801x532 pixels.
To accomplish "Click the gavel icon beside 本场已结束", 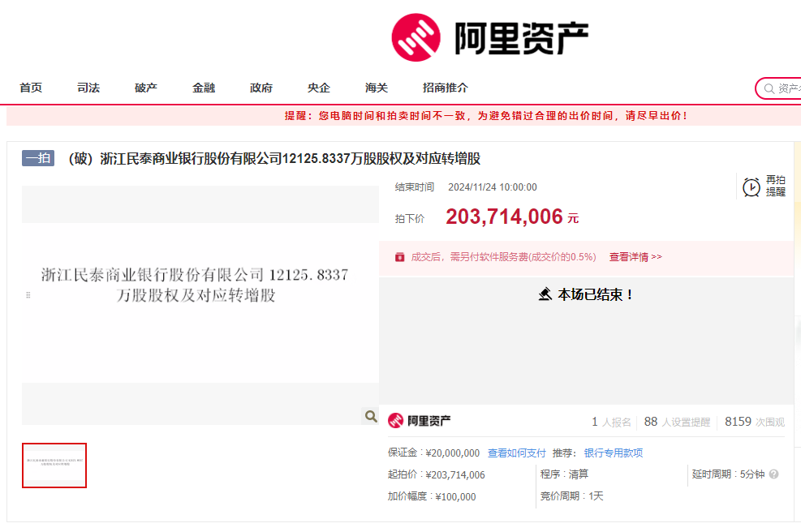I will pyautogui.click(x=545, y=294).
